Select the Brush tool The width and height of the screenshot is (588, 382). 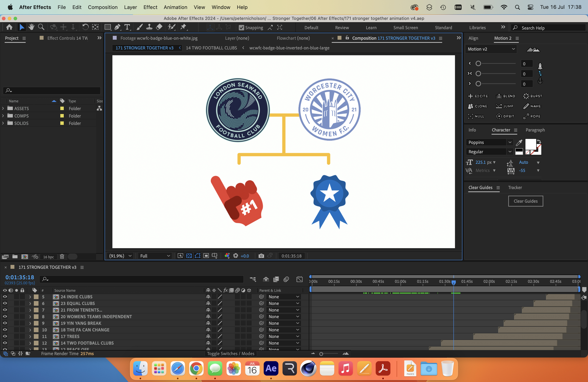click(139, 27)
